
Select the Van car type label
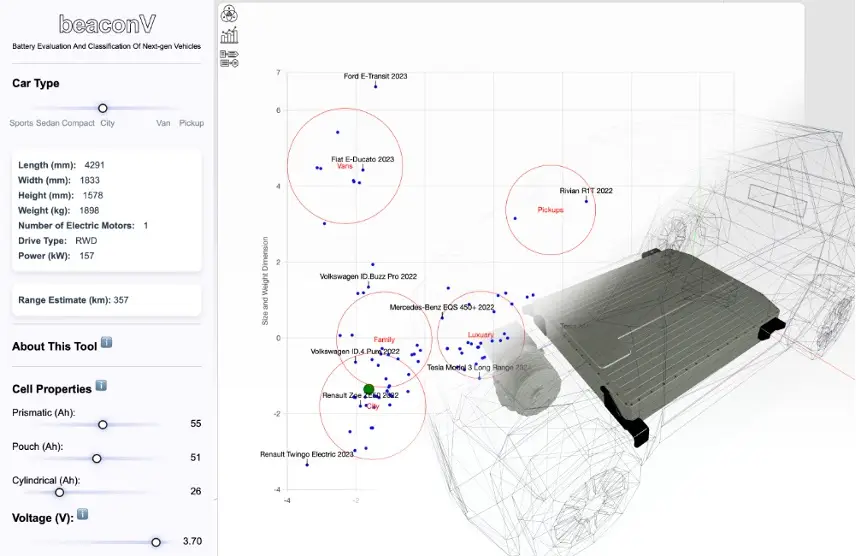[x=163, y=123]
